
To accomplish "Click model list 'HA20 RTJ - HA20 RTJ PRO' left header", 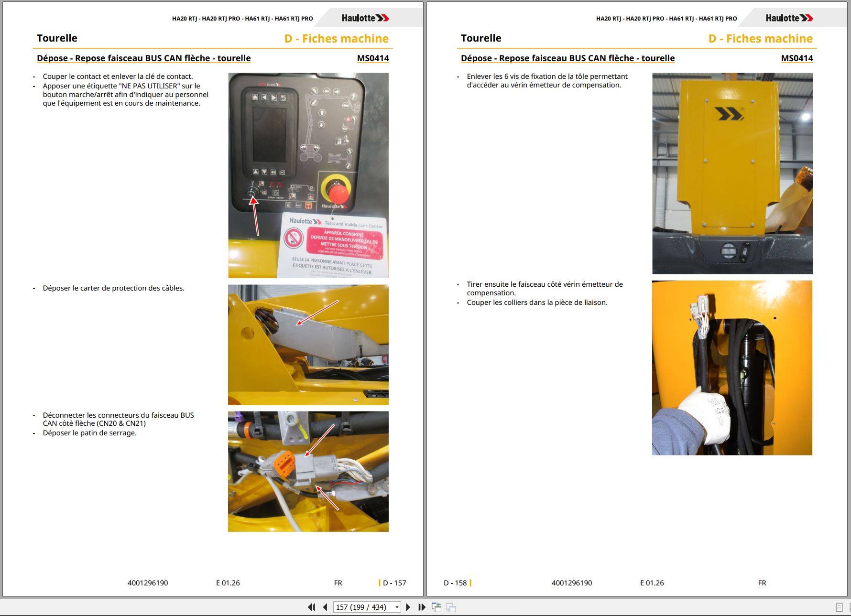I will click(242, 19).
